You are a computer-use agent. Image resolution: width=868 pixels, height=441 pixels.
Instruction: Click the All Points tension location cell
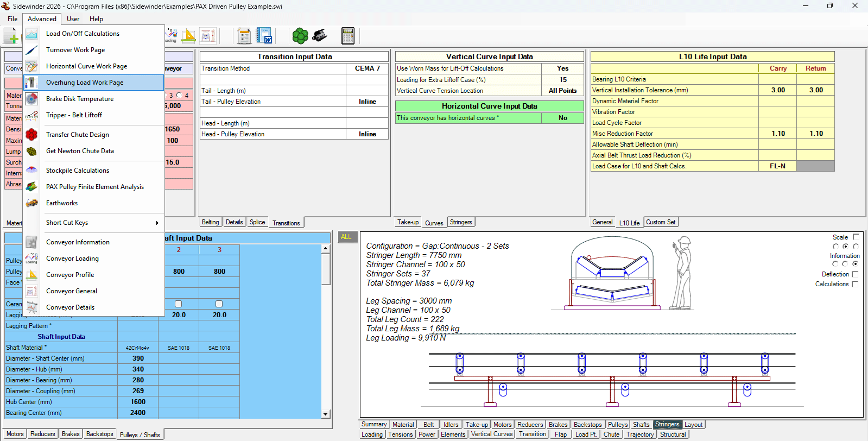pyautogui.click(x=562, y=91)
